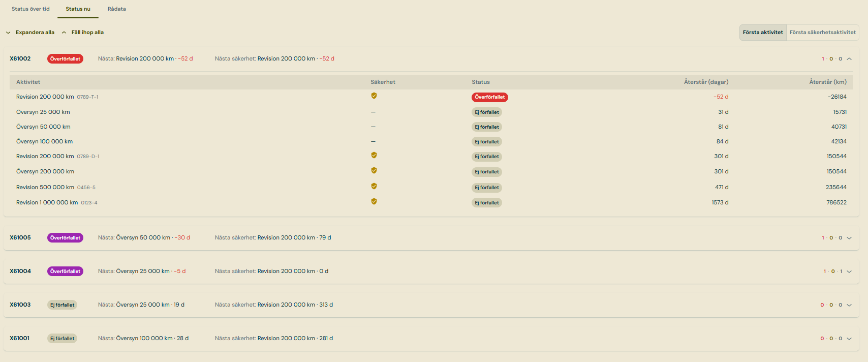Image resolution: width=868 pixels, height=362 pixels.
Task: Open the Rådata tab
Action: [117, 9]
